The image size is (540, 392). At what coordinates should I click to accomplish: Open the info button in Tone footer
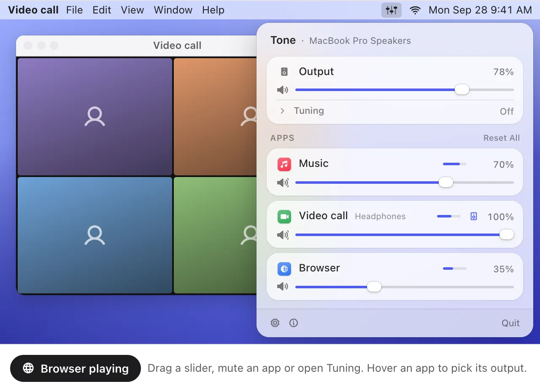[x=294, y=323]
